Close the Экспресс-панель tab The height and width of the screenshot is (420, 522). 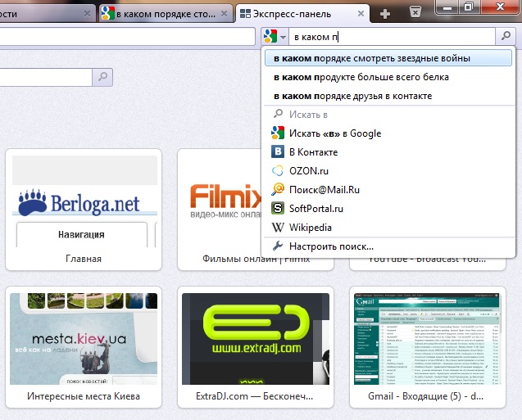pos(361,14)
